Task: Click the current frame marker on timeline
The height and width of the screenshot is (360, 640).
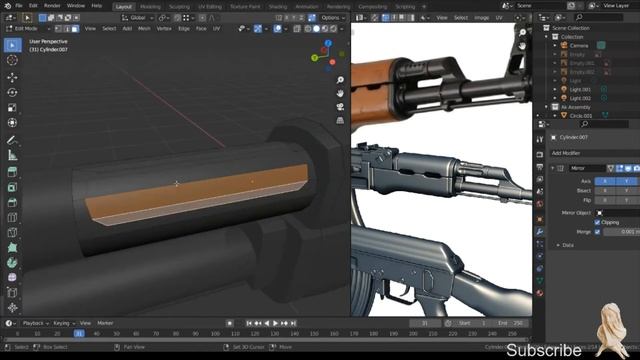Action: [x=79, y=334]
